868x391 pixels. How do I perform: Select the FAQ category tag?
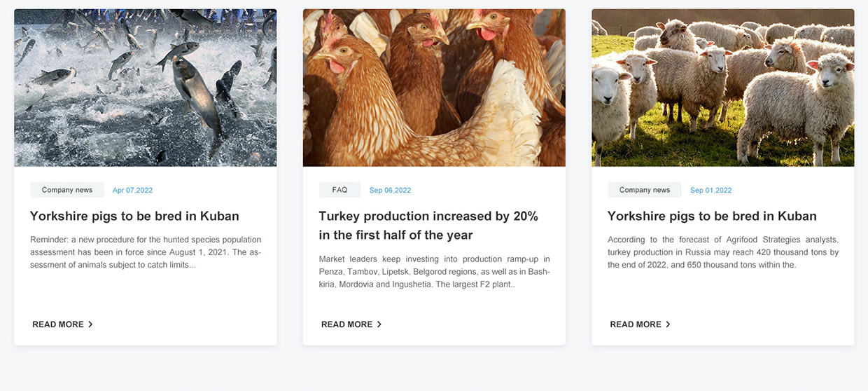[340, 190]
